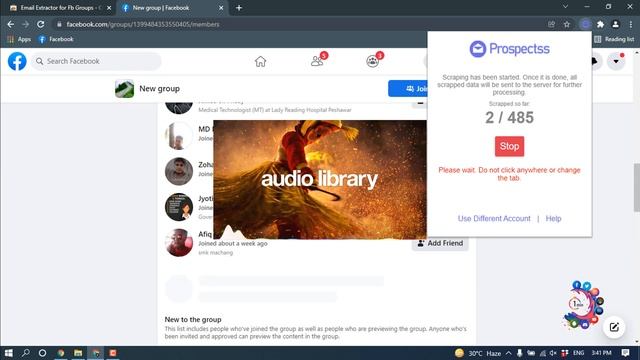Open the Windows Start menu
This screenshot has width=640, height=360.
(9, 353)
